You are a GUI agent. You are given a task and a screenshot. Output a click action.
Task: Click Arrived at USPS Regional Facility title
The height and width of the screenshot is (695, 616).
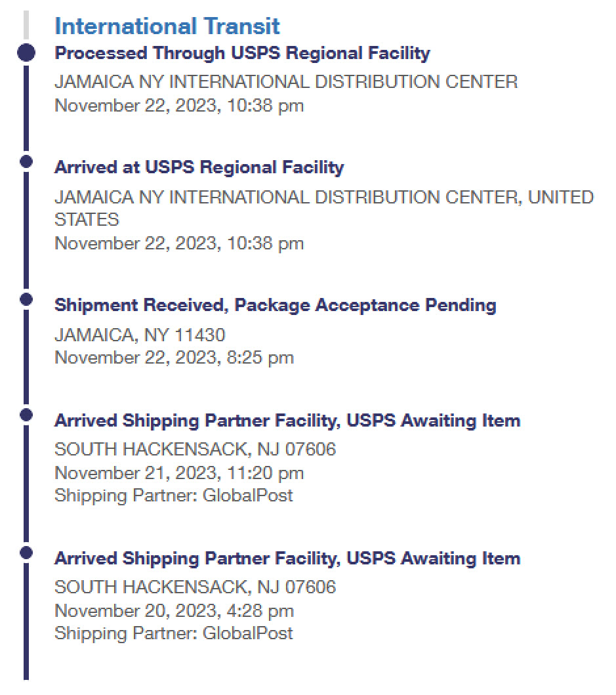click(x=199, y=167)
